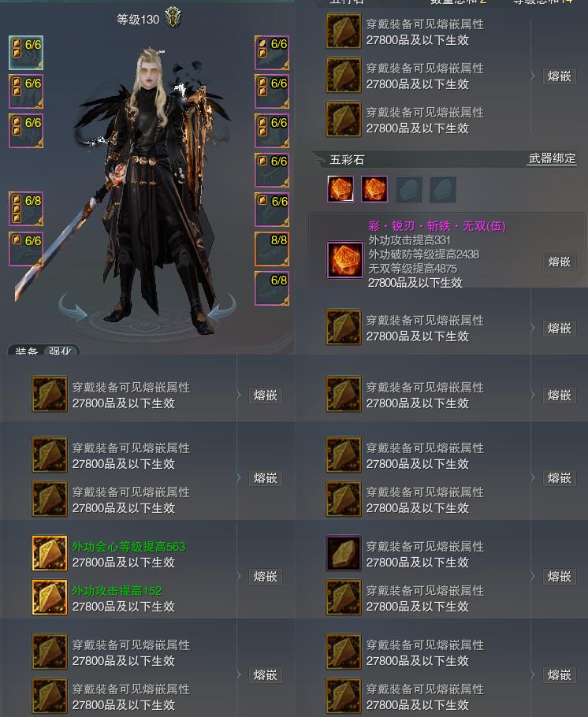Expand chevron left of 外功会心 row's 熔嵌

pos(239,576)
